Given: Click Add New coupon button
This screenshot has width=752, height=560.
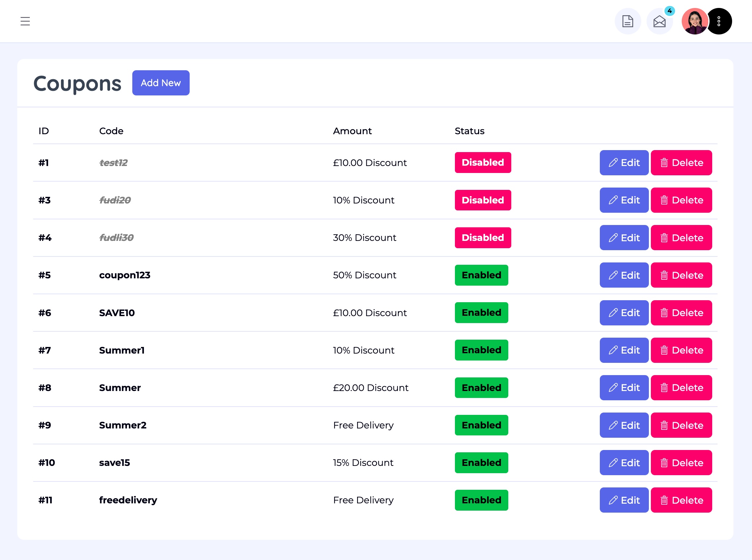Looking at the screenshot, I should click(x=160, y=83).
